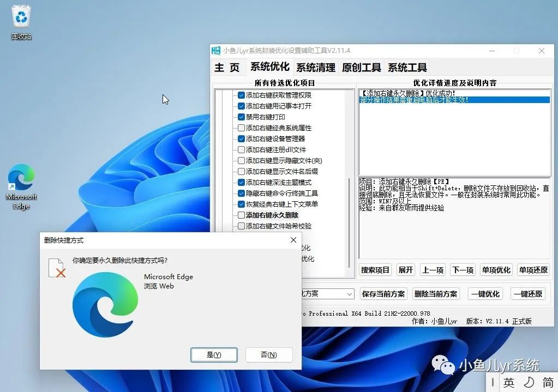Click the 搜索项目 button
This screenshot has width=558, height=392.
point(375,270)
